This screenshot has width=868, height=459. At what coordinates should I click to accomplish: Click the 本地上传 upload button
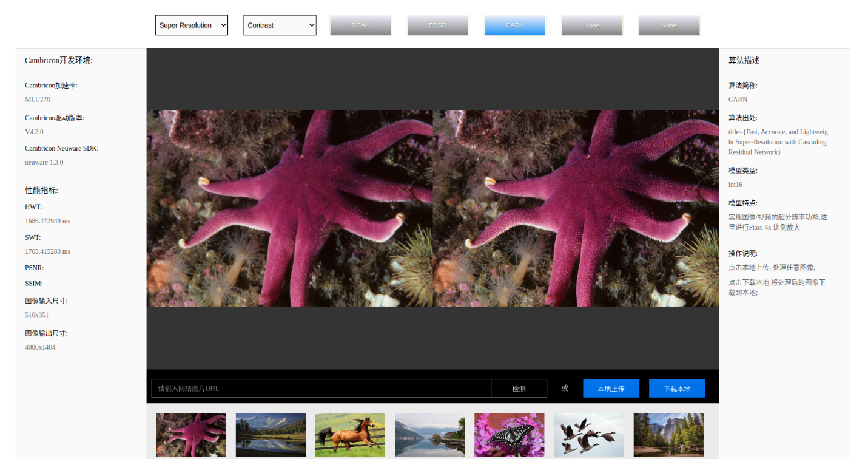pyautogui.click(x=611, y=389)
